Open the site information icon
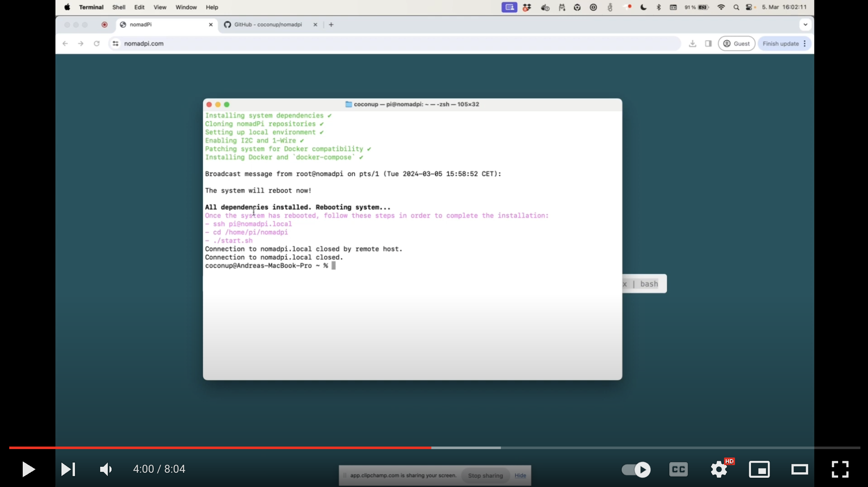 (x=116, y=43)
